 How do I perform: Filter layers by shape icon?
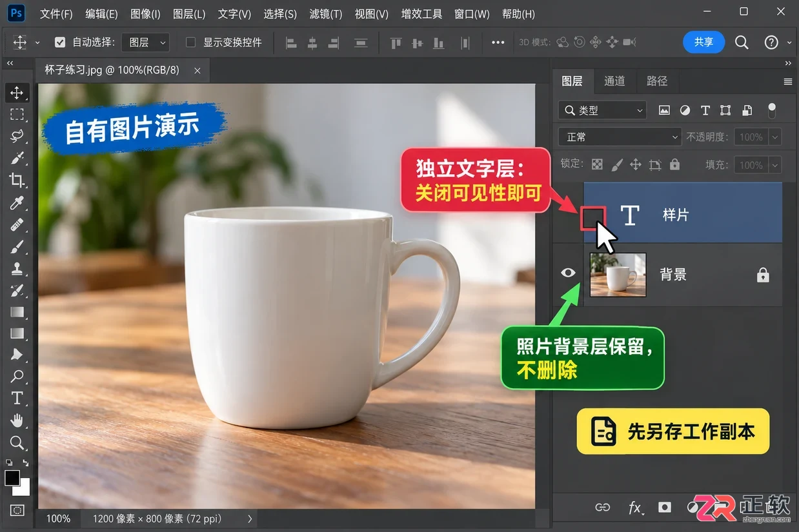tap(725, 110)
